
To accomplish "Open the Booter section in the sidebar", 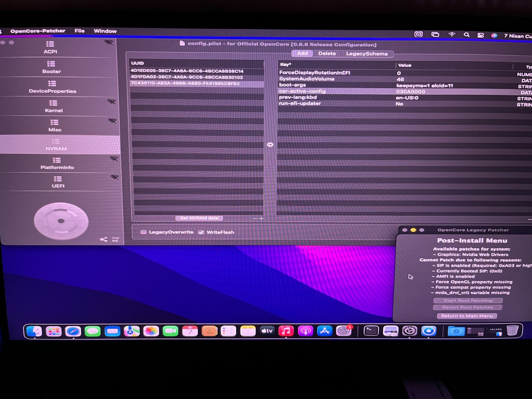I will tap(52, 67).
